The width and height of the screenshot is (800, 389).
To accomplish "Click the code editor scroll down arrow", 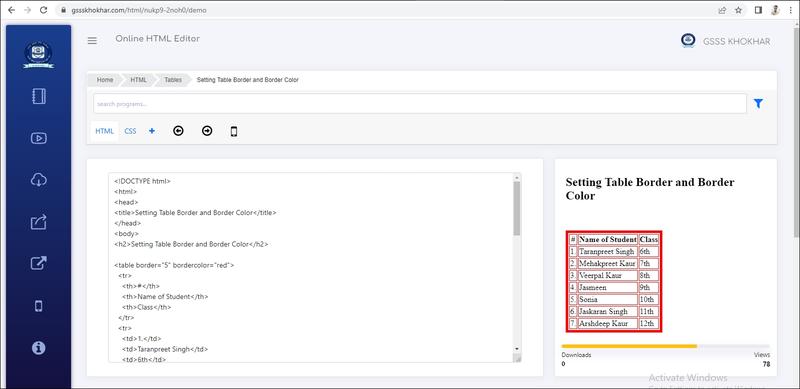I will [x=517, y=349].
